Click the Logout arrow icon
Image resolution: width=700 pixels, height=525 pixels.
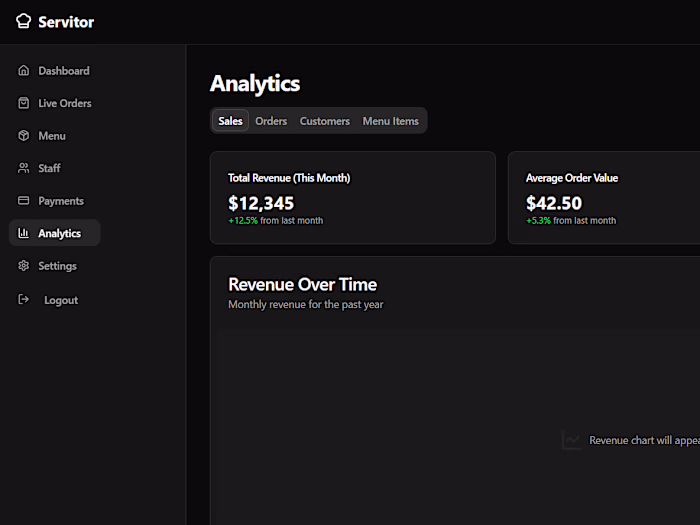click(x=23, y=299)
